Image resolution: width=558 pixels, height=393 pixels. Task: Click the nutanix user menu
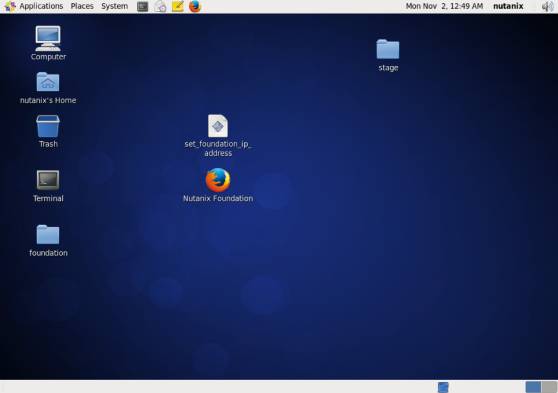(x=508, y=6)
